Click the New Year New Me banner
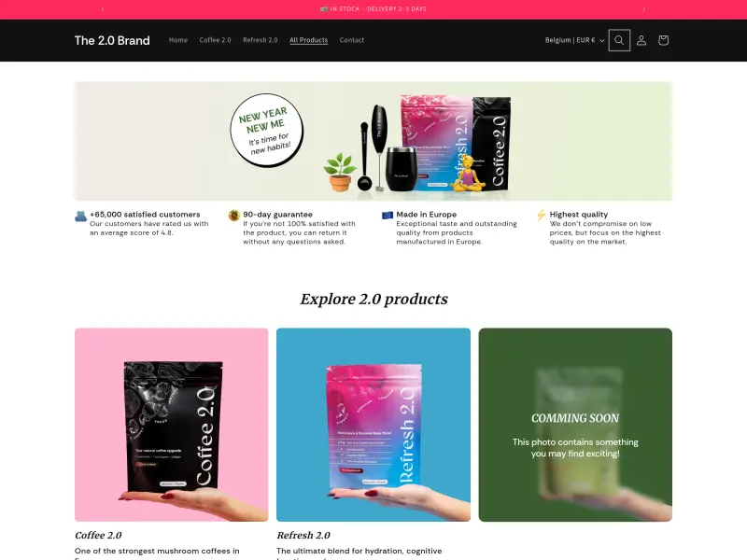The image size is (747, 560). [373, 141]
